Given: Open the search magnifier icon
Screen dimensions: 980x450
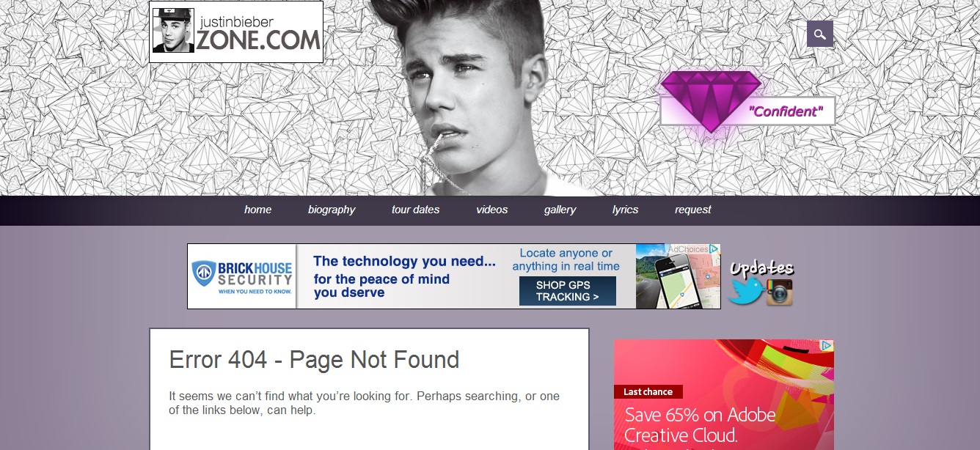Looking at the screenshot, I should coord(819,34).
